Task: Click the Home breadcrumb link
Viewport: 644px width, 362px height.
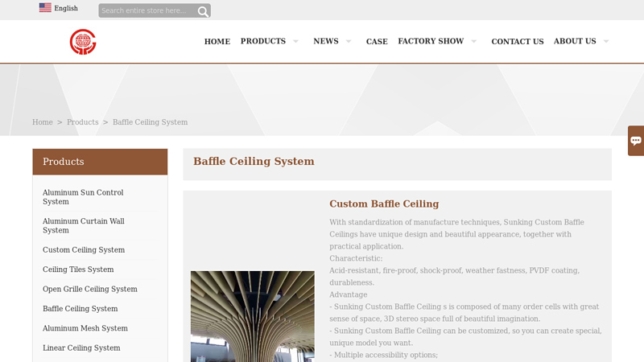Action: pyautogui.click(x=43, y=122)
